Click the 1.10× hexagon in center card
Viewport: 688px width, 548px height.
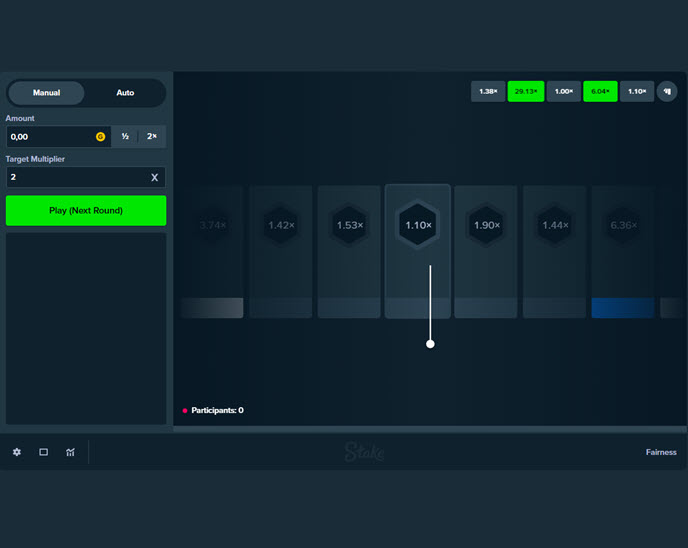point(418,225)
